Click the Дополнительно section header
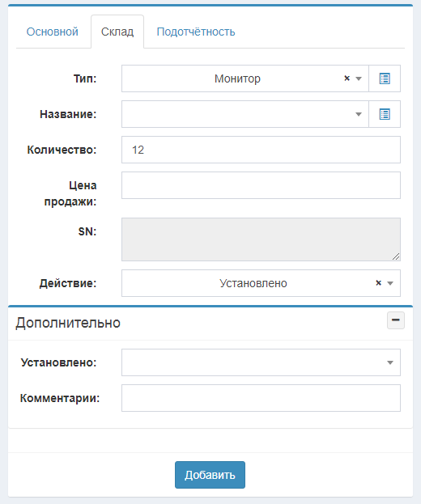The image size is (421, 504). [x=68, y=323]
